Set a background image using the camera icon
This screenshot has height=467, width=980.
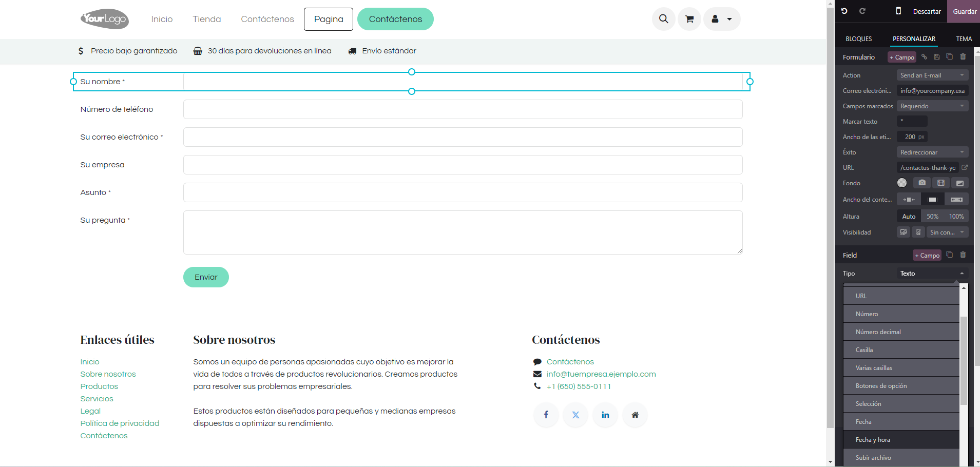click(922, 183)
